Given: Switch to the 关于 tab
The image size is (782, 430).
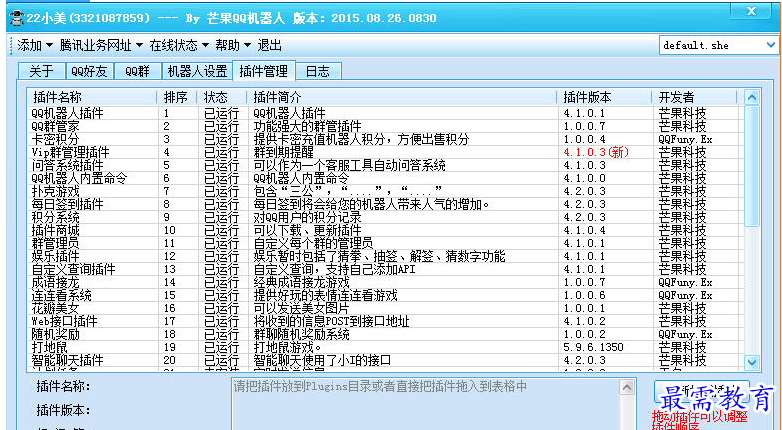Looking at the screenshot, I should 41,71.
